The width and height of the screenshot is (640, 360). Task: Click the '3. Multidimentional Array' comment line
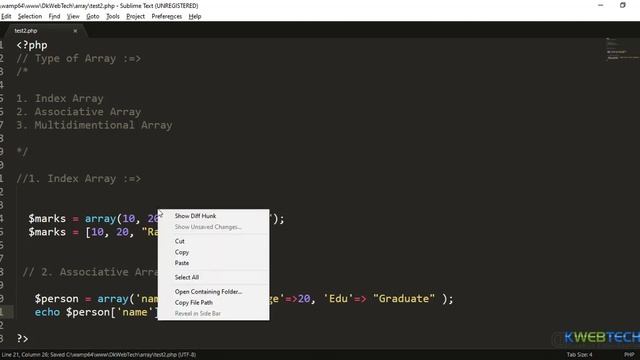94,125
